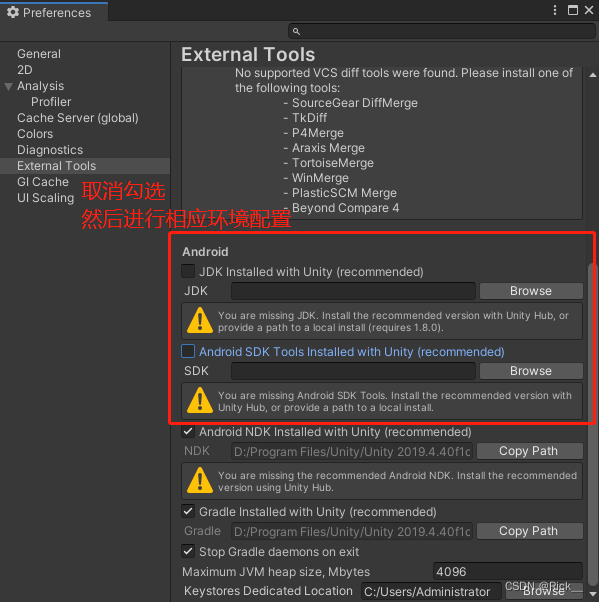Open the three-dot window options menu
This screenshot has width=599, height=602.
[555, 10]
